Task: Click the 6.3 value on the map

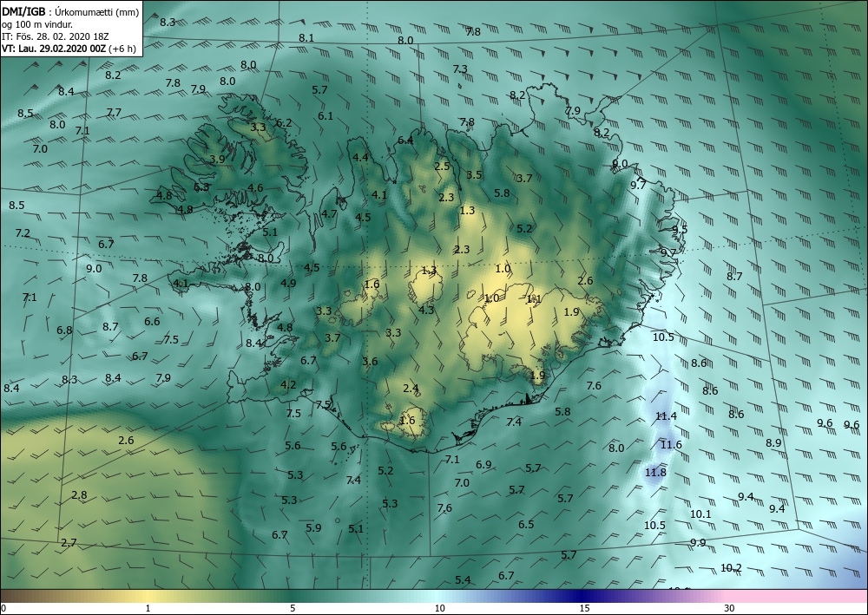Action: click(201, 187)
